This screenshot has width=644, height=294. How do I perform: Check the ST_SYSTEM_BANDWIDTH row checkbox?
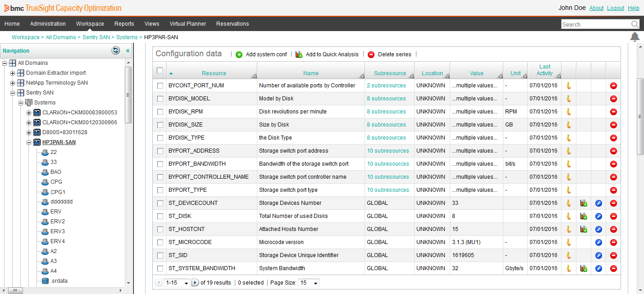click(x=160, y=268)
